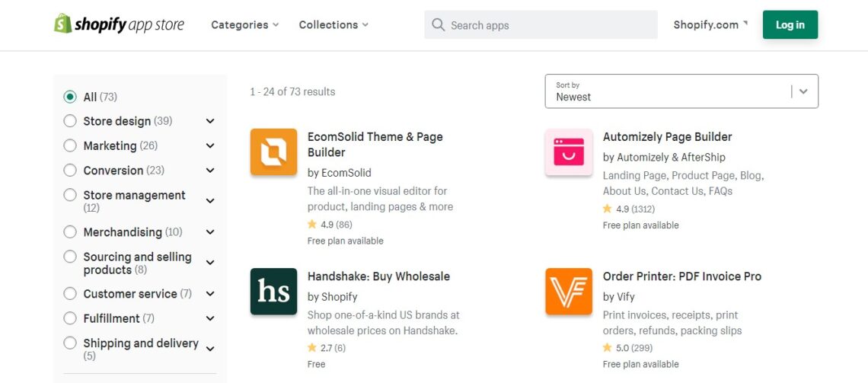Screen dimensions: 868x383
Task: Open the Categories menu
Action: [x=244, y=25]
